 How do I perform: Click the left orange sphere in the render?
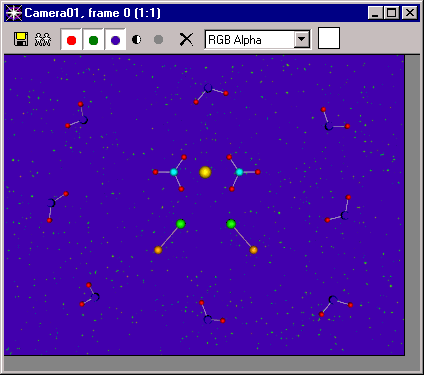click(x=158, y=250)
